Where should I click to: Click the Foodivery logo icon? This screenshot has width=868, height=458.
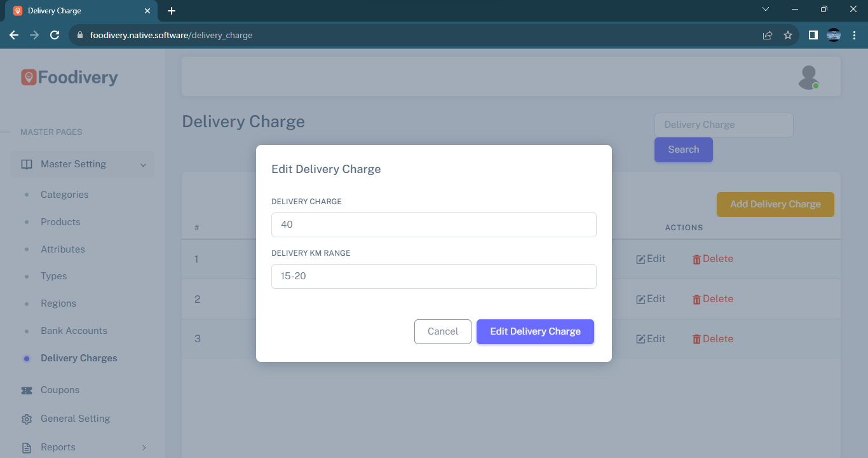pos(28,78)
